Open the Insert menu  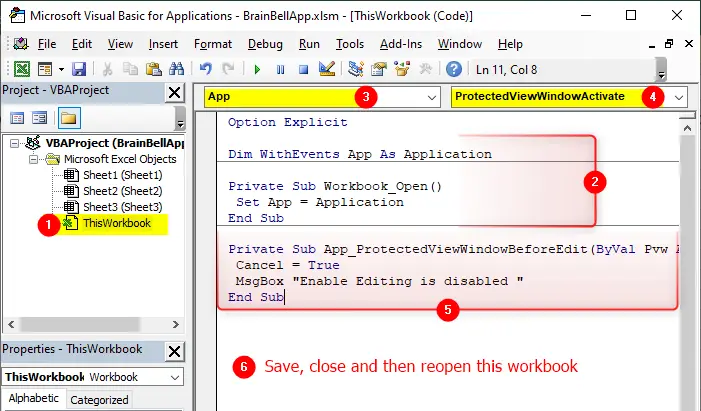tap(163, 44)
